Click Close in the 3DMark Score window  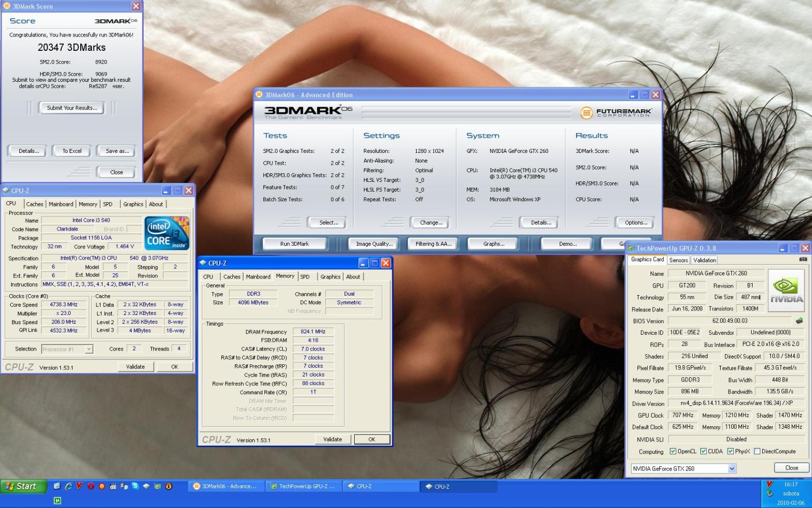click(x=117, y=172)
